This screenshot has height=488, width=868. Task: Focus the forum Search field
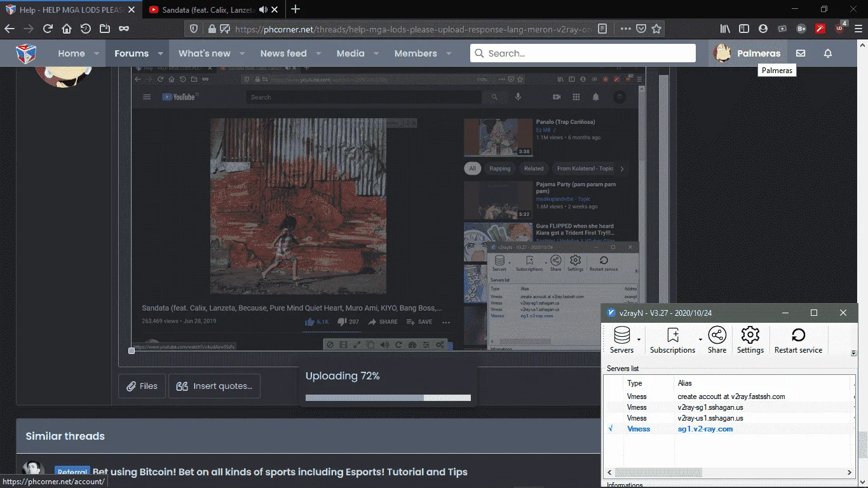coord(583,53)
